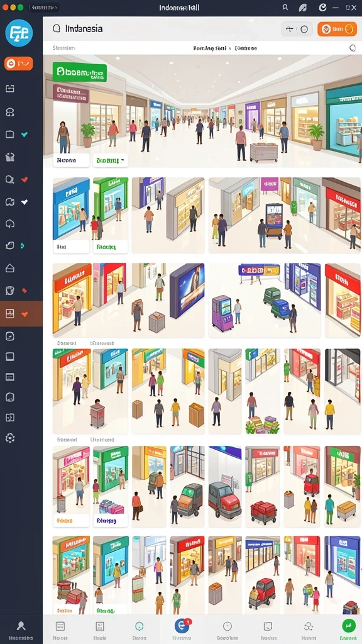Click the green circle icon in the bottom bar

coord(348,626)
